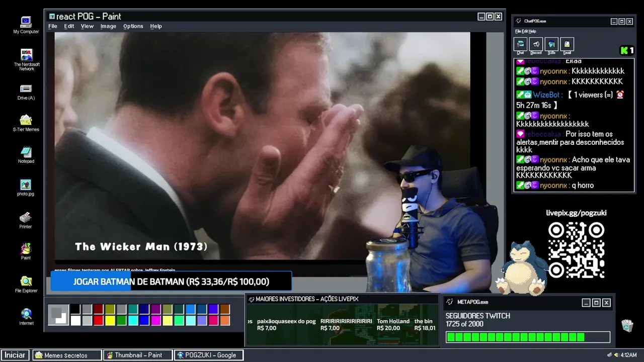Open the photo.jpg desktop icon

[x=26, y=188]
